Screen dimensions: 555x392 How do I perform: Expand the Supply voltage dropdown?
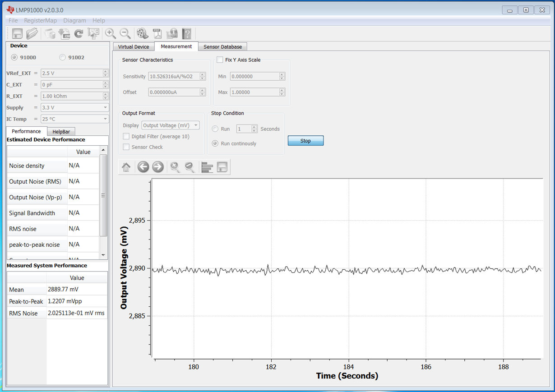(74, 108)
